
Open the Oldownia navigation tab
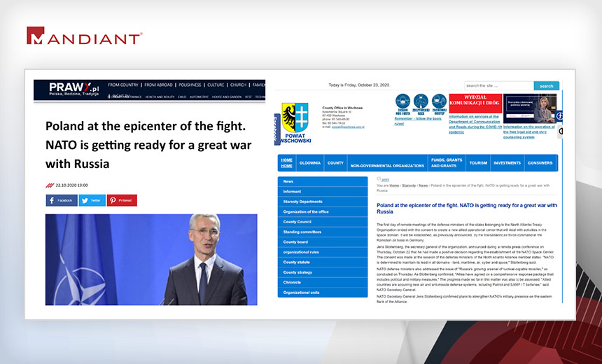310,163
